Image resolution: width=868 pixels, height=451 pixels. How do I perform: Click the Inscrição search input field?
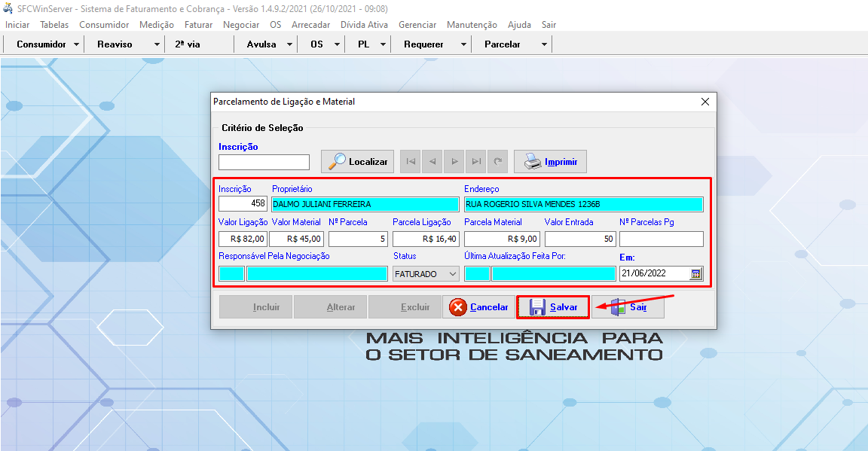click(264, 163)
